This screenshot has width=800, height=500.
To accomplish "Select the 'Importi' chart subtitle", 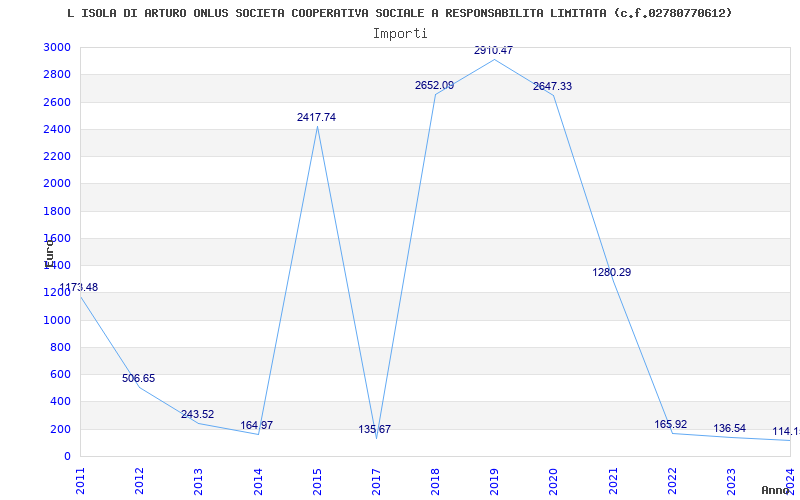I will point(400,34).
